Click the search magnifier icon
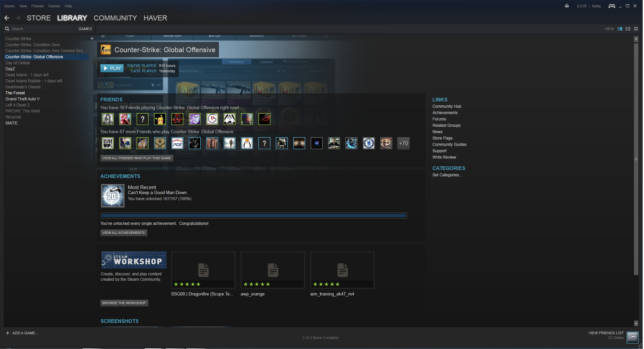Viewport: 644px width, 349px height. pos(7,29)
